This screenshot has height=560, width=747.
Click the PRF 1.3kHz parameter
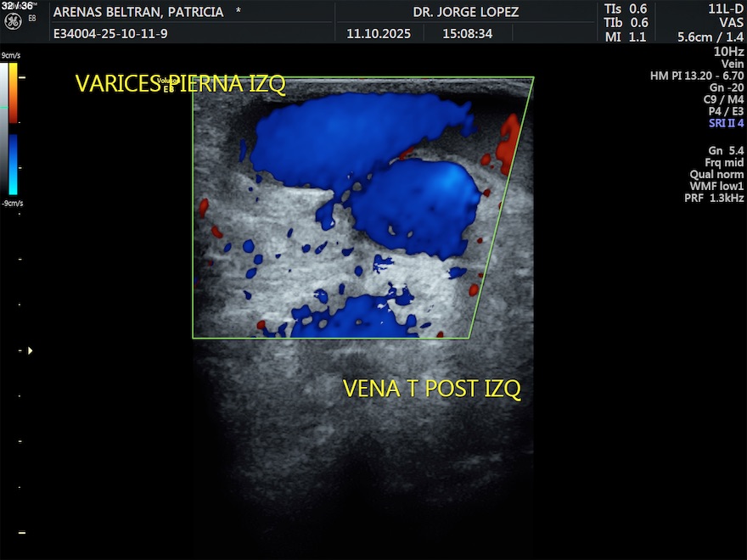[714, 198]
